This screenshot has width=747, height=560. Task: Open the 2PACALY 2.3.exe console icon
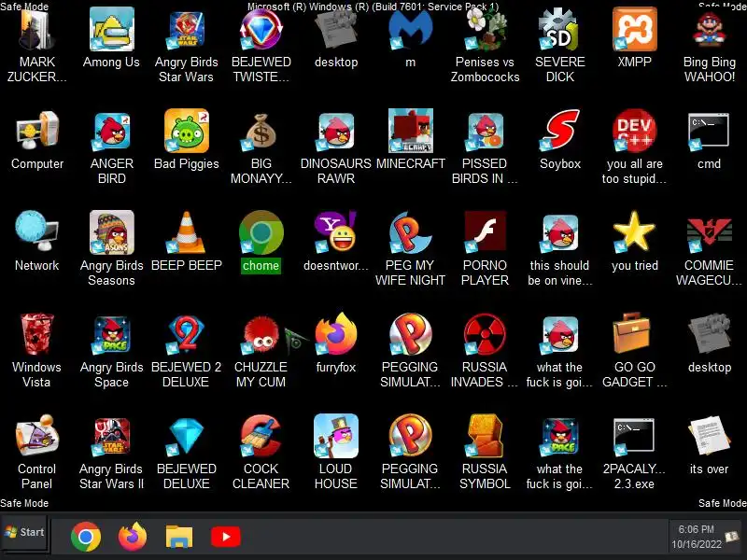point(634,435)
